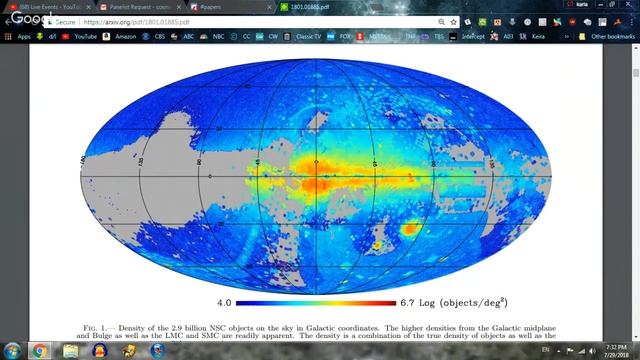Click the scroll down arrow of PDF viewer
Viewport: 640px width, 360px height.
pos(636,337)
